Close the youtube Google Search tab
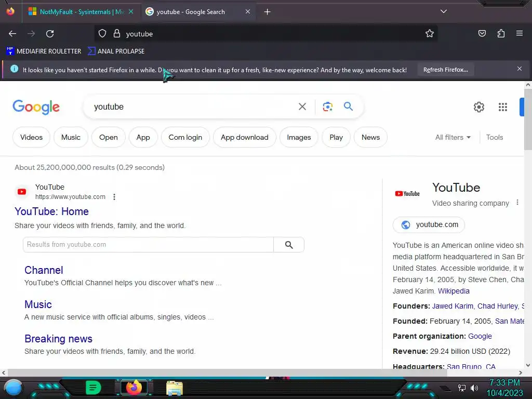 pos(248,11)
